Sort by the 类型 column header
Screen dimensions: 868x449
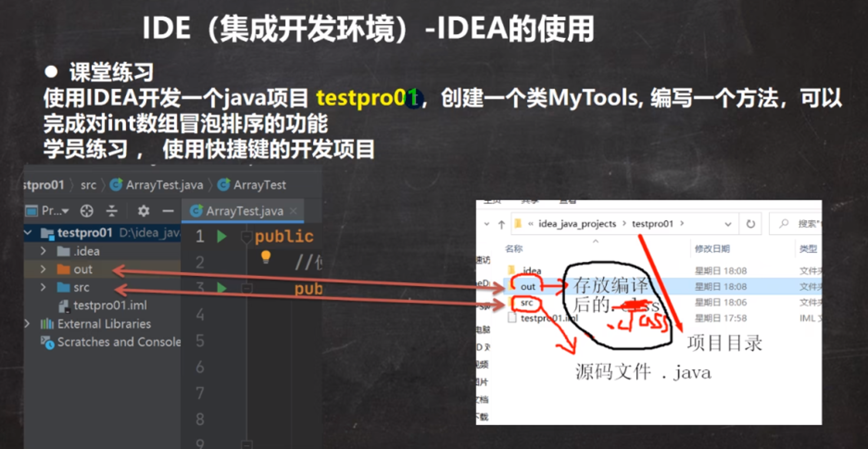[x=808, y=249]
